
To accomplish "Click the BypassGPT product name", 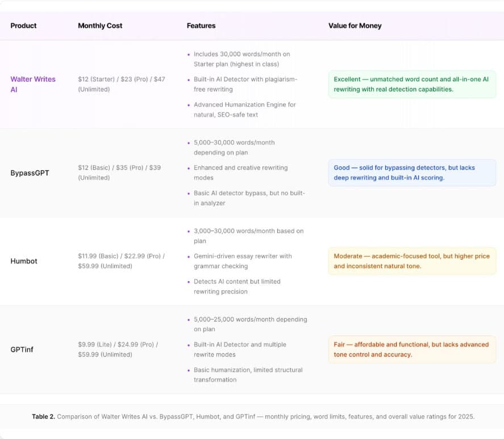I will pyautogui.click(x=30, y=173).
